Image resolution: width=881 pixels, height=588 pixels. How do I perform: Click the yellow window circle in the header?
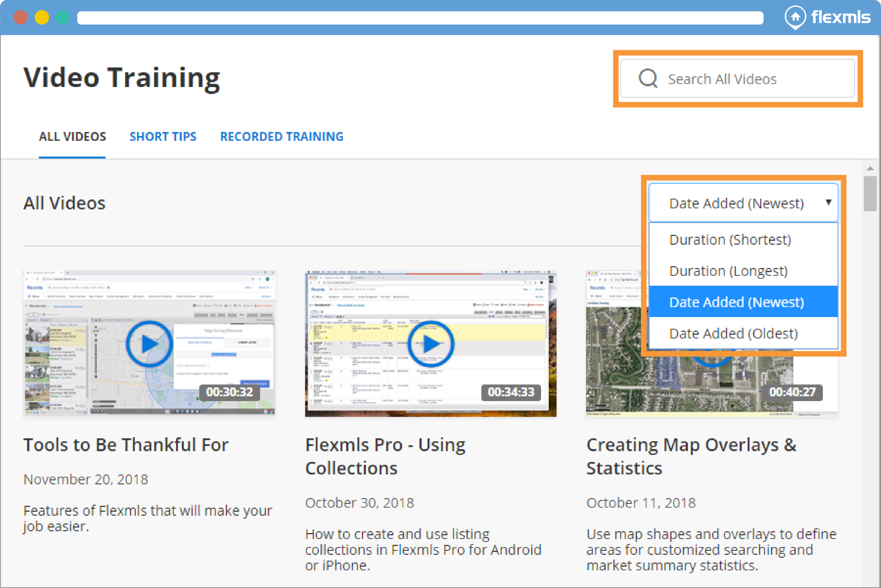pos(42,18)
